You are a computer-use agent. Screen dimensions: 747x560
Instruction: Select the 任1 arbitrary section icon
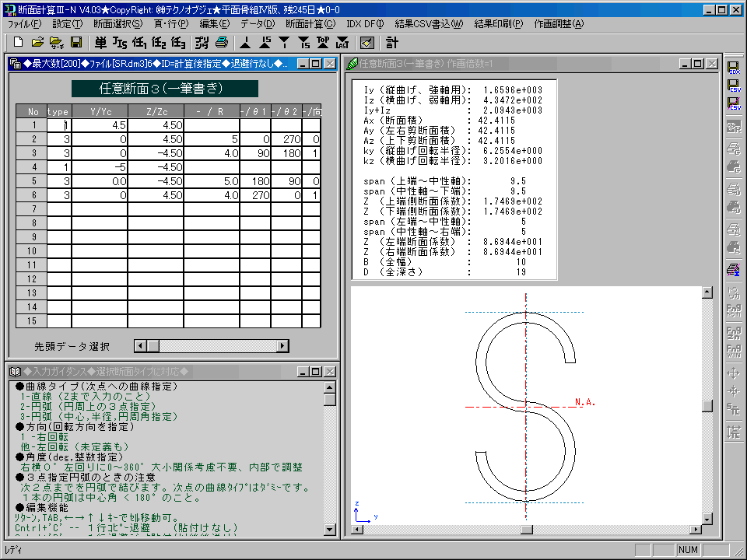[x=139, y=42]
